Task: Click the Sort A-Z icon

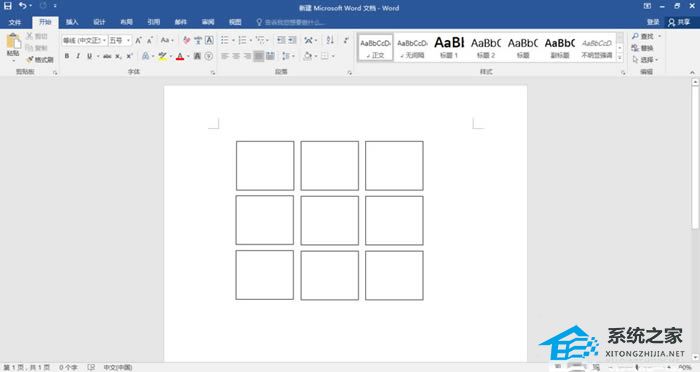Action: 330,40
